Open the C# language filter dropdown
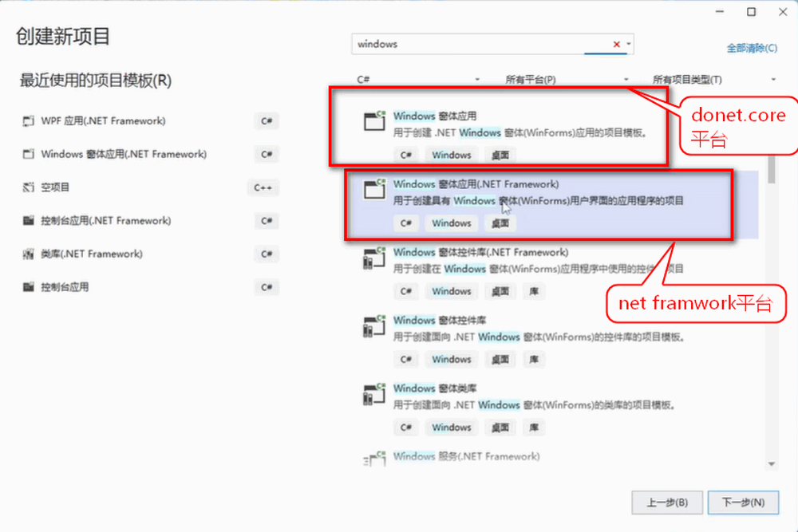 click(418, 79)
